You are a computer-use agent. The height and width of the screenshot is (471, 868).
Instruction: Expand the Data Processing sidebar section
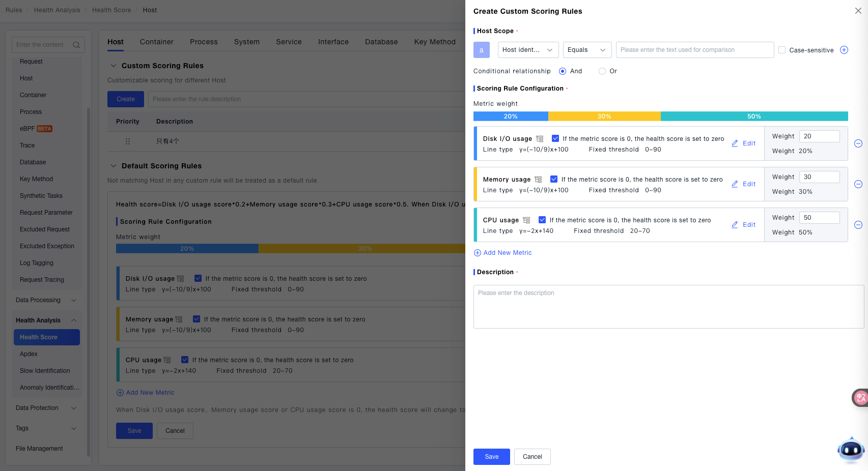coord(46,300)
